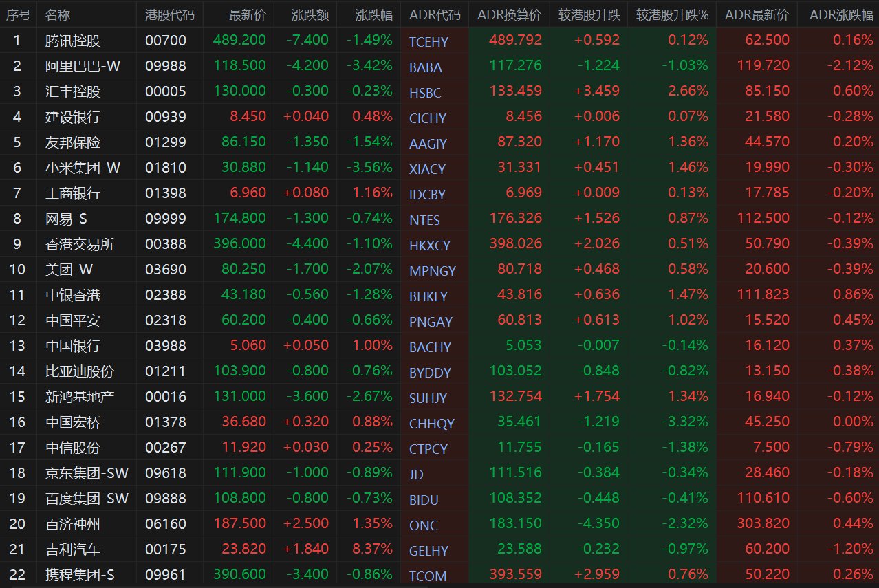Click the BHKLY ADR code

[x=428, y=296]
